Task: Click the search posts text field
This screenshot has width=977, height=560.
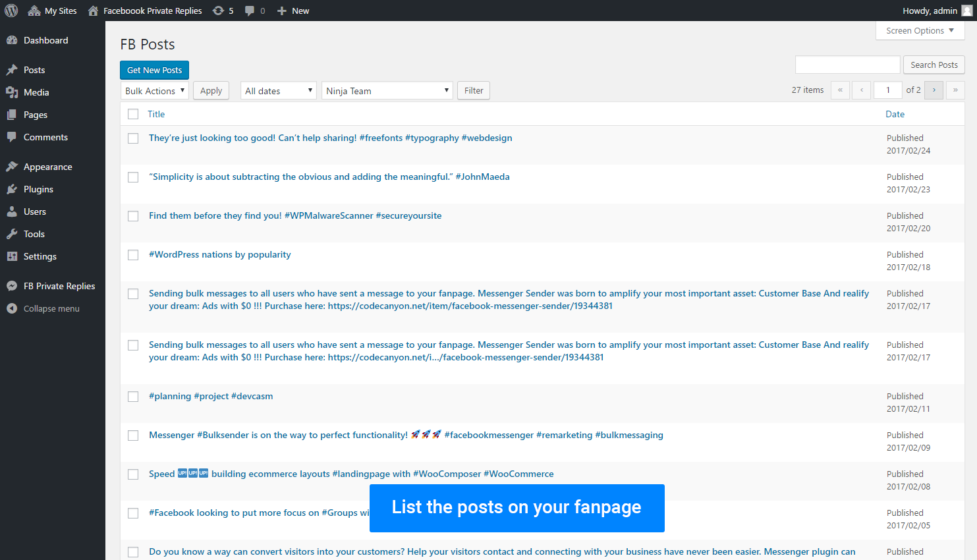Action: click(x=847, y=65)
